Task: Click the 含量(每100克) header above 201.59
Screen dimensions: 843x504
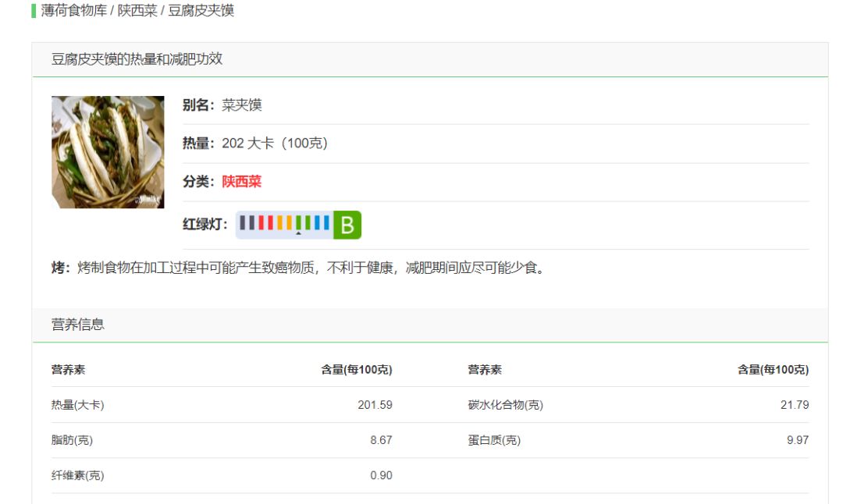Action: point(357,370)
